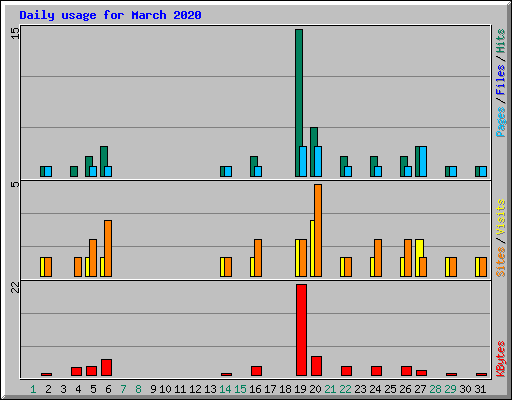Viewport: 512px width, 400px height.
Task: Click the green day number "22" on x-axis
Action: pyautogui.click(x=345, y=389)
